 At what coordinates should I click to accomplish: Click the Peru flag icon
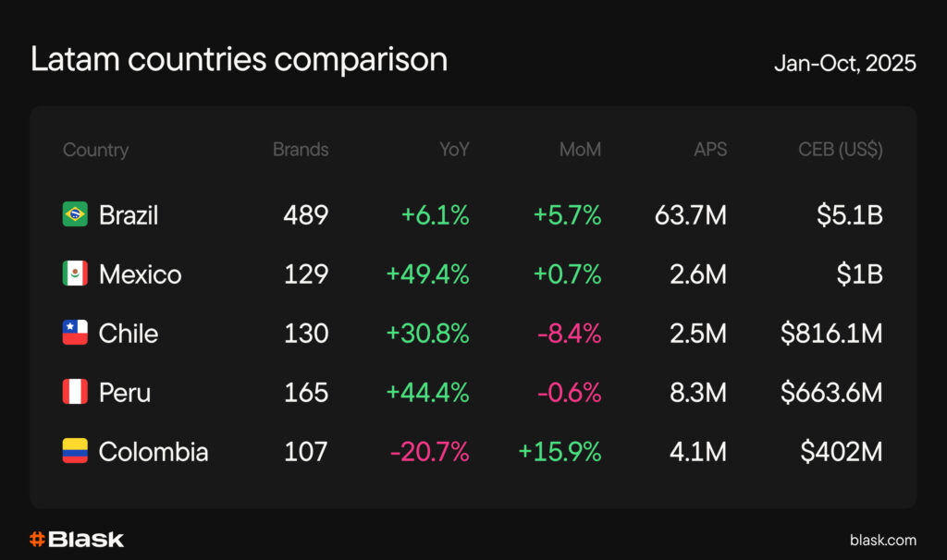[75, 392]
